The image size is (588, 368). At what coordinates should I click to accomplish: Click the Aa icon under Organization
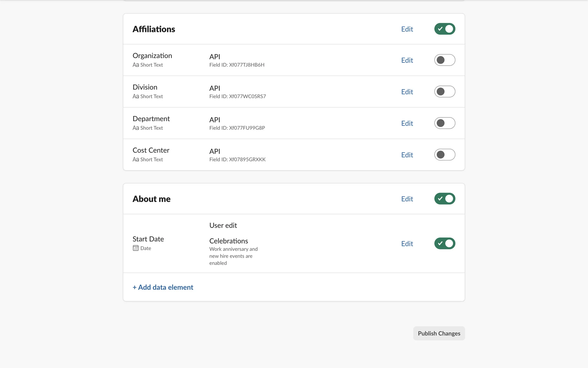click(136, 65)
